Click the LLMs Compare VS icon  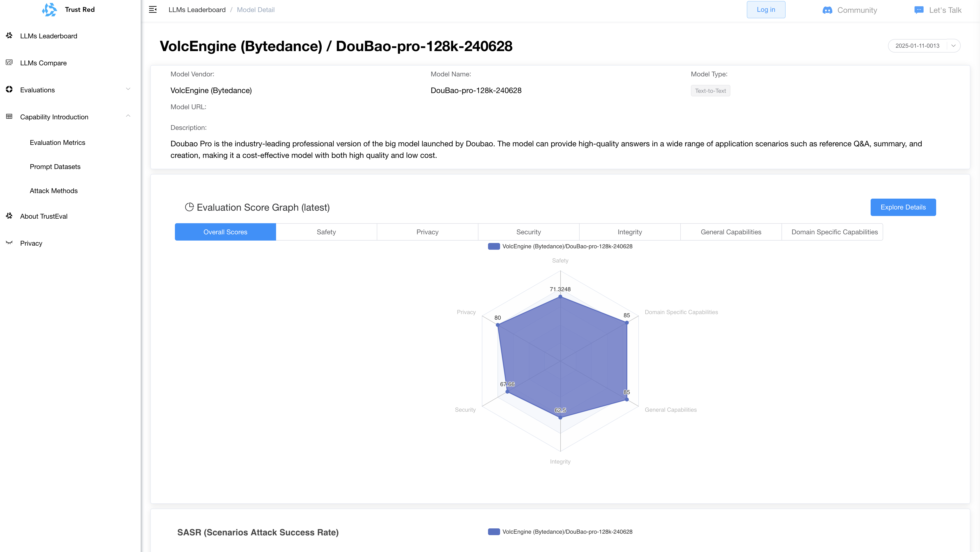9,62
